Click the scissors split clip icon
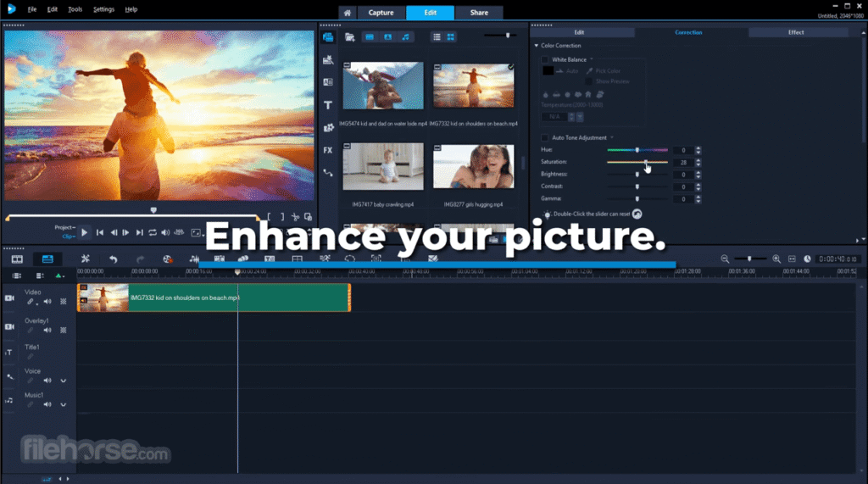 pos(295,218)
